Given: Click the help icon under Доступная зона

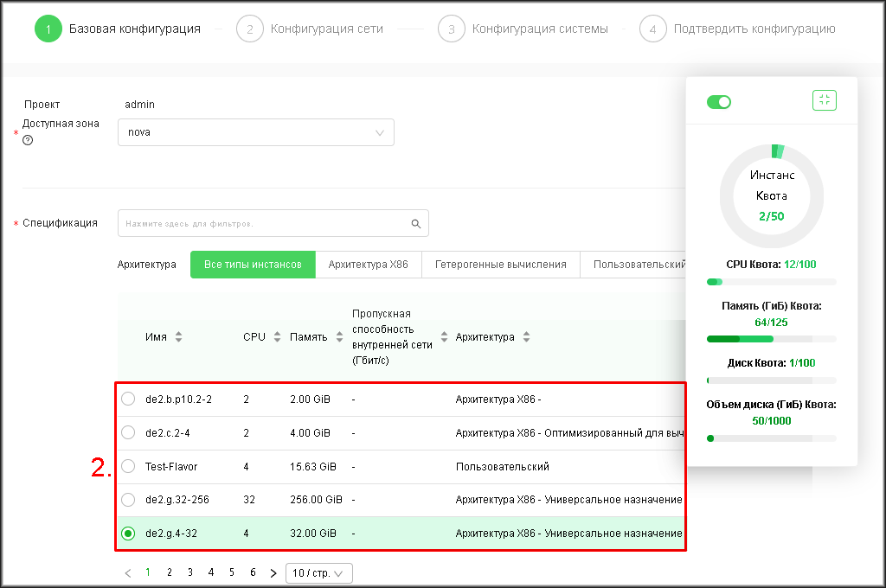Looking at the screenshot, I should 28,139.
